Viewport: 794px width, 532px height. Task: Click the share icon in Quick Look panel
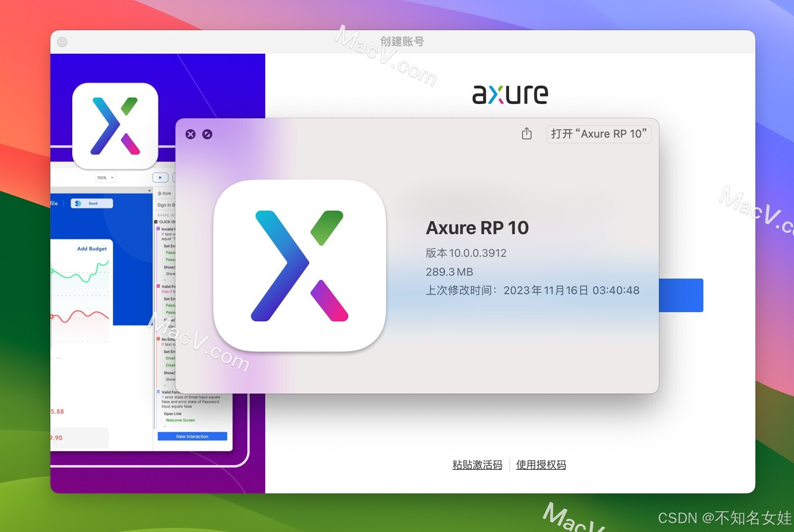(527, 133)
